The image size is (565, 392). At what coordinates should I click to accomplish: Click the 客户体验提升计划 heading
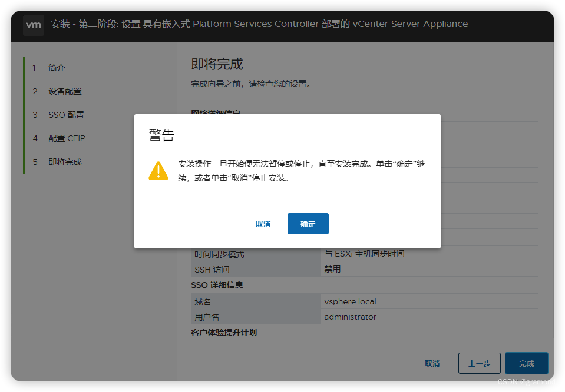[224, 333]
